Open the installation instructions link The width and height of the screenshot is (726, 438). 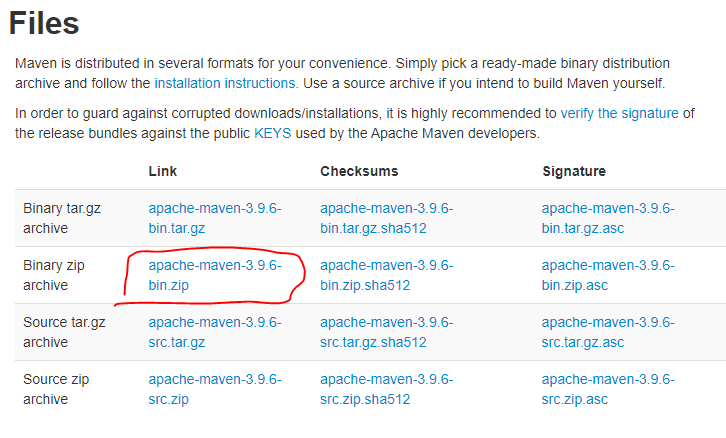pyautogui.click(x=225, y=83)
